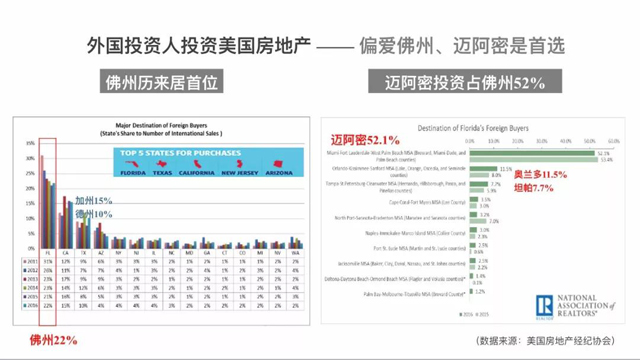Click the NEW JERSEY label in blue banner
640x360 pixels.
pyautogui.click(x=240, y=173)
